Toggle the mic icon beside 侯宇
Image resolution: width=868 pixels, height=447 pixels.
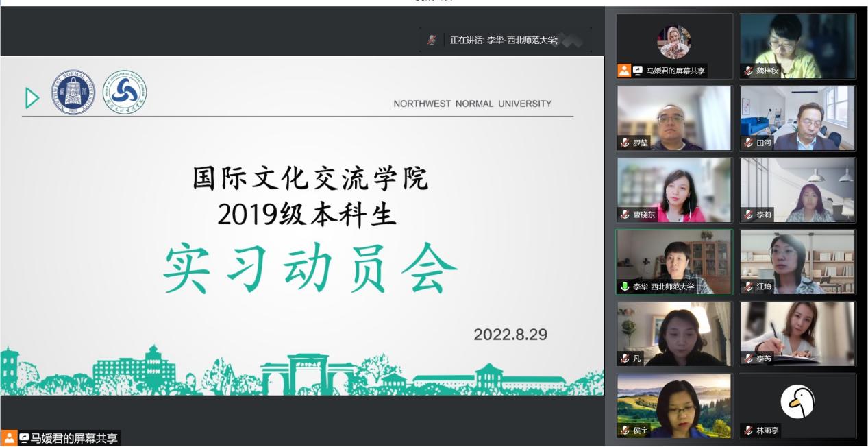click(625, 431)
